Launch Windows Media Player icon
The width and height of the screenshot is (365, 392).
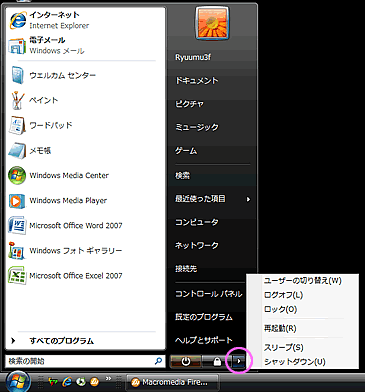click(x=17, y=201)
